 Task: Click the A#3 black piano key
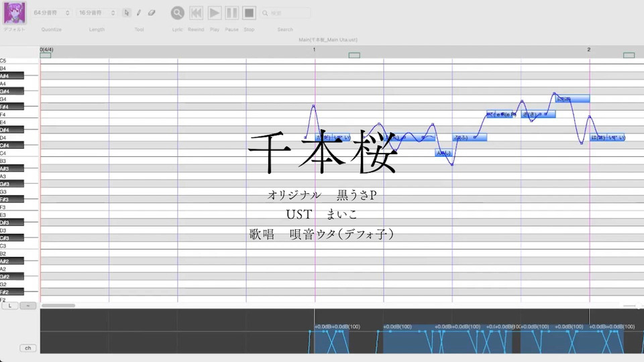click(12, 168)
